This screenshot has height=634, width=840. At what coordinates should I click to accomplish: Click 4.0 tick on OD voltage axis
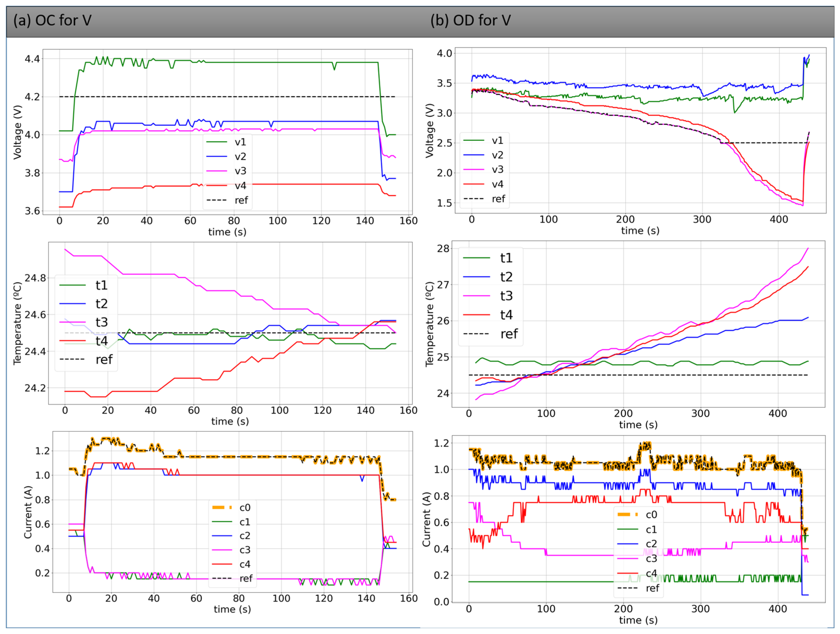444,53
